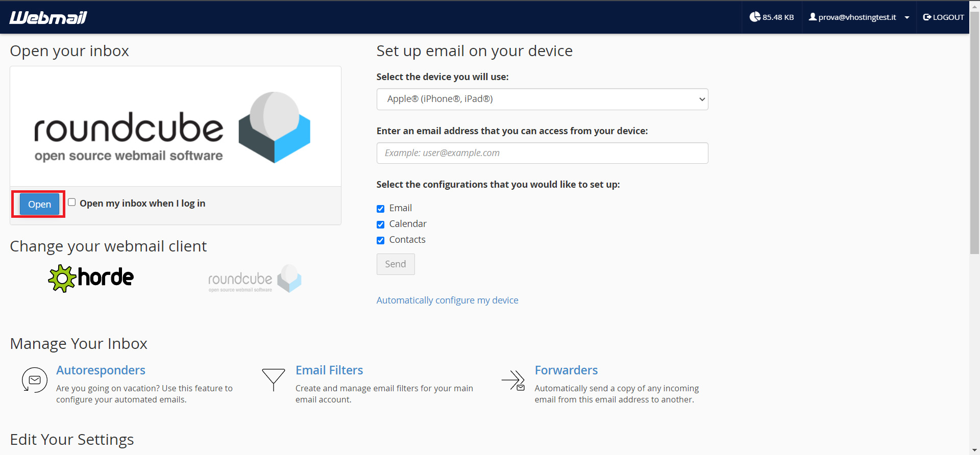
Task: Click the LOGOUT button
Action: coord(943,17)
